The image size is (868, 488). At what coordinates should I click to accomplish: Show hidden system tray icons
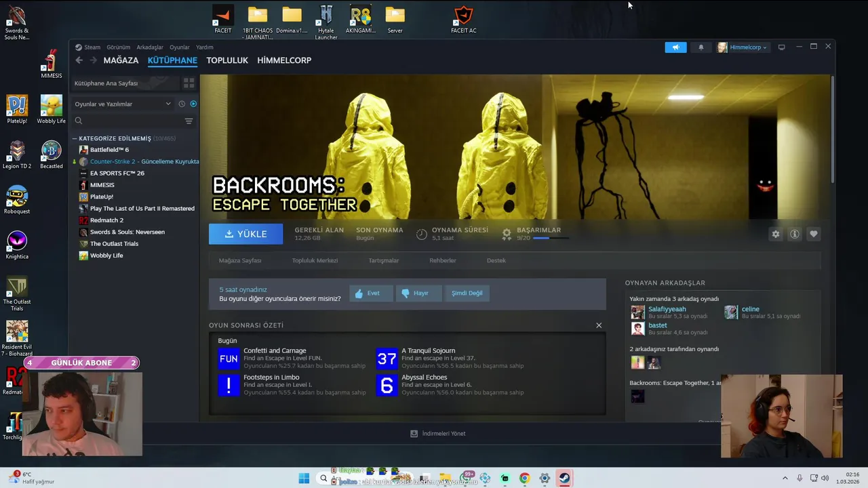pyautogui.click(x=785, y=479)
